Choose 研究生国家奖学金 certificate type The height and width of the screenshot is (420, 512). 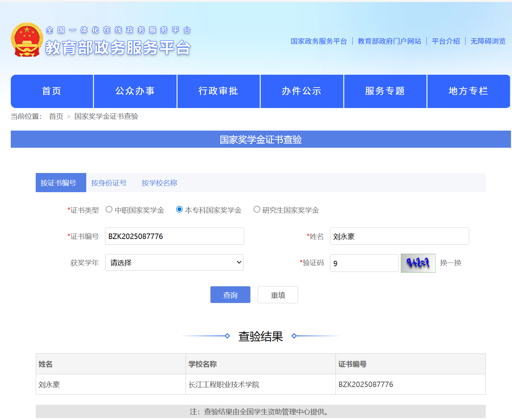(x=257, y=210)
